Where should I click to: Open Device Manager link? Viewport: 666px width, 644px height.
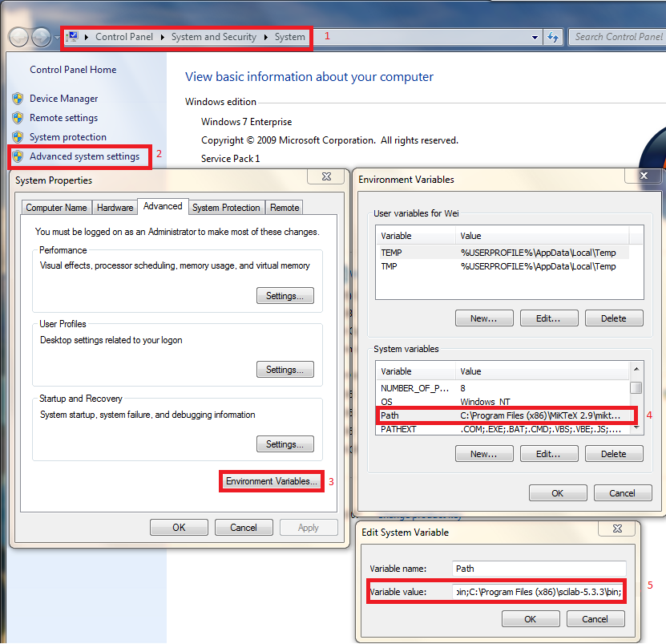[x=63, y=99]
